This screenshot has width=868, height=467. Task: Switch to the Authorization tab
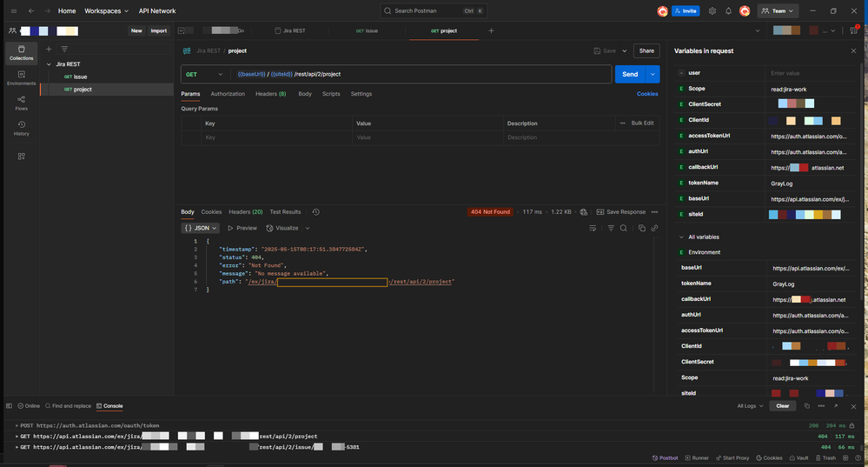click(228, 94)
